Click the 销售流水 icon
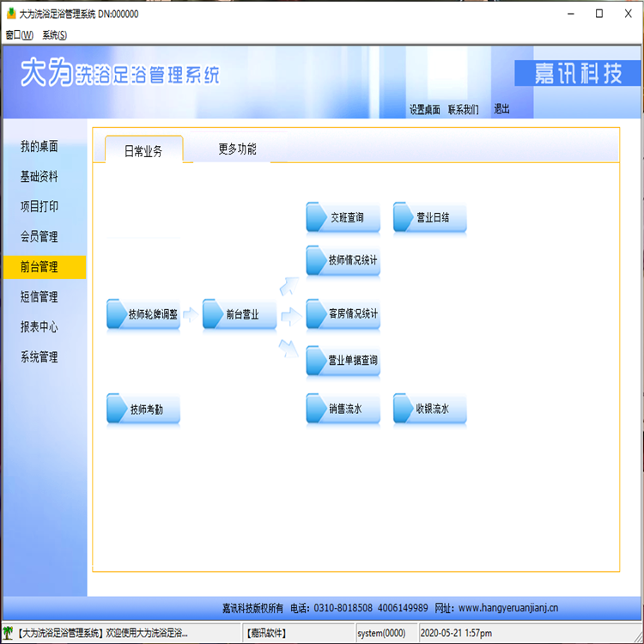 click(343, 410)
